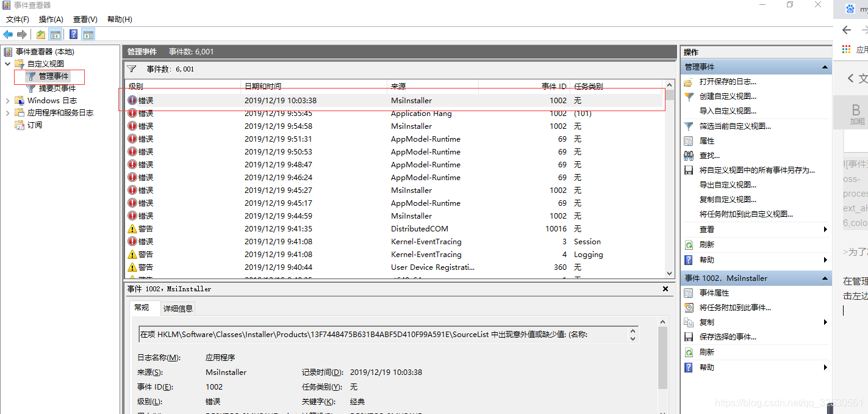868x414 pixels.
Task: Click the 查找 binoculars icon
Action: coord(689,156)
